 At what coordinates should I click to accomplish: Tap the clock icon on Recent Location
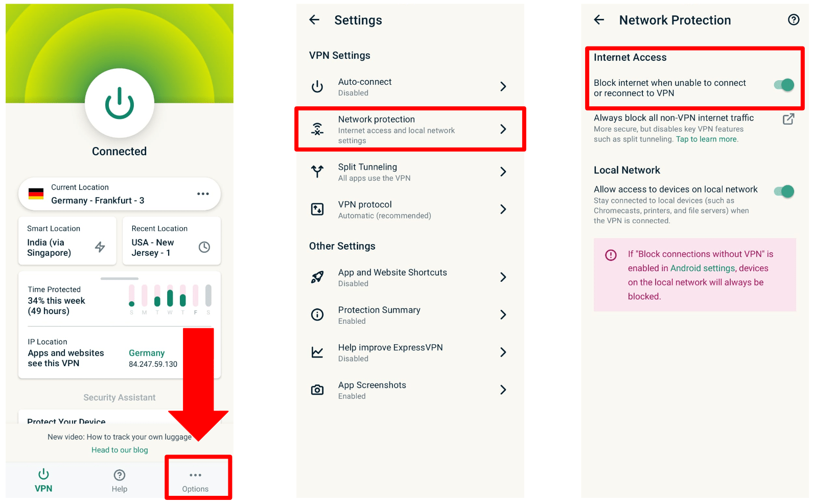pos(204,247)
